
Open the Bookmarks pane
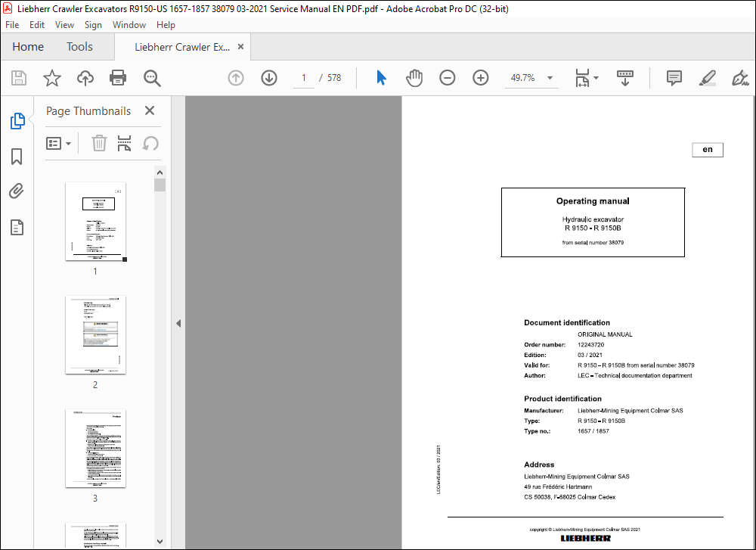(17, 157)
